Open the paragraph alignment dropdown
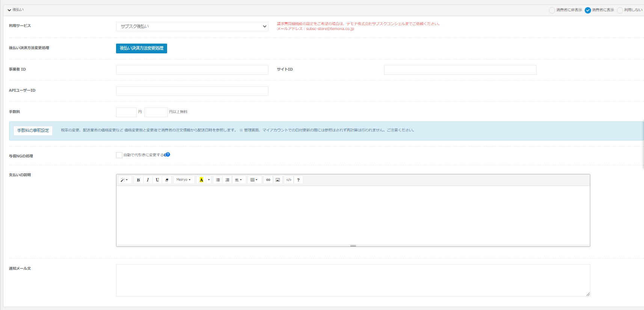 click(238, 180)
